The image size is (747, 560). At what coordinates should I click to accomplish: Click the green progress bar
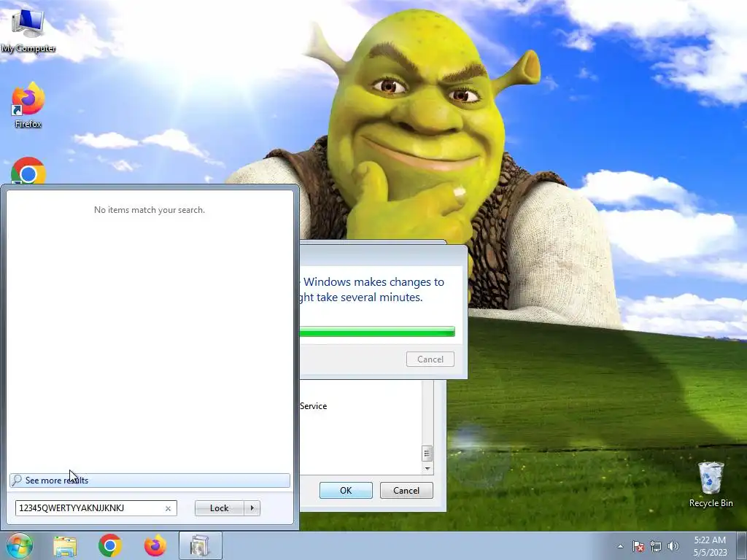point(377,332)
